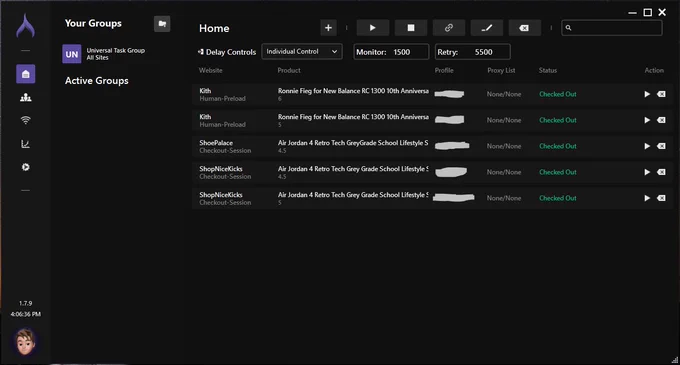Delete the ShopNiceKicks size 5 task

(x=661, y=198)
